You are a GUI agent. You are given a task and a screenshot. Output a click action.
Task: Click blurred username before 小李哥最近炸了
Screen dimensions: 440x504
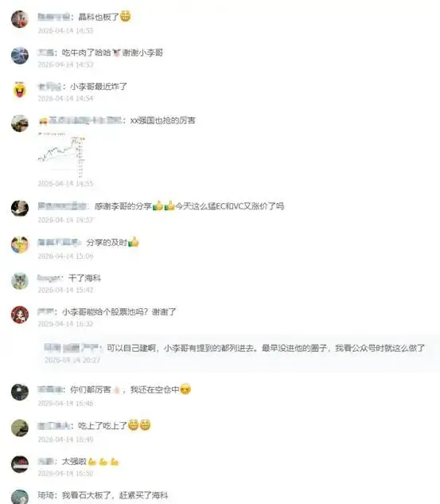click(x=50, y=87)
